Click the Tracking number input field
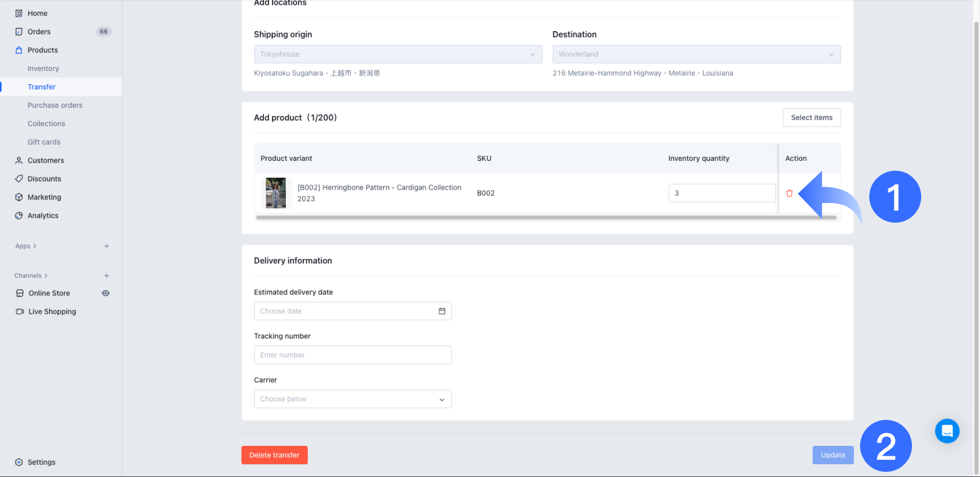 352,355
